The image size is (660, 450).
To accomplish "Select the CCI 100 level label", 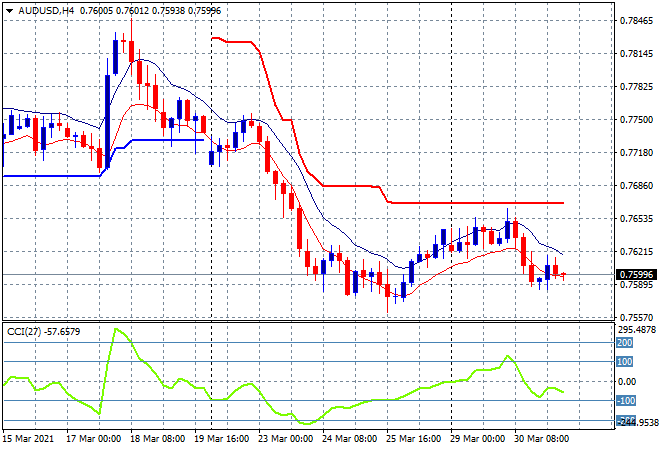I will coord(624,362).
